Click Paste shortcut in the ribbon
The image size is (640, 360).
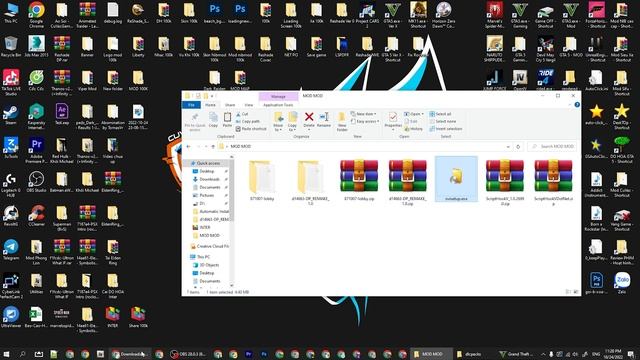tap(251, 129)
